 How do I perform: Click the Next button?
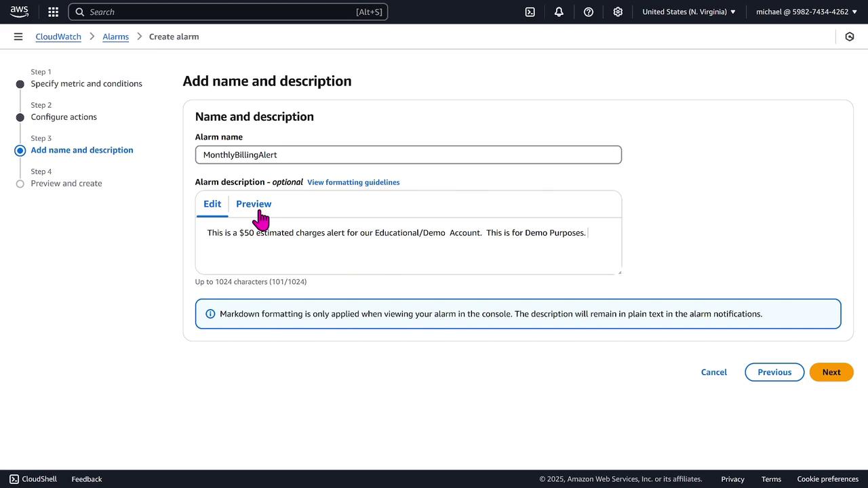point(831,372)
